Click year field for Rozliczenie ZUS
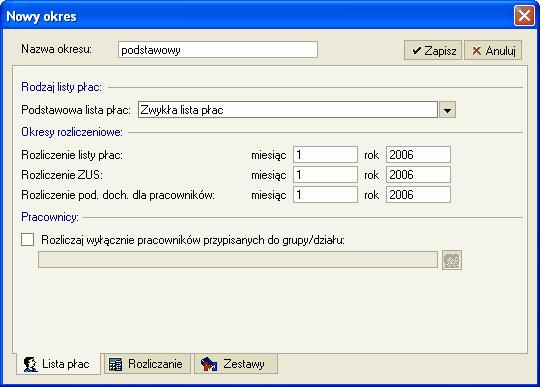540x387 pixels. coord(418,175)
